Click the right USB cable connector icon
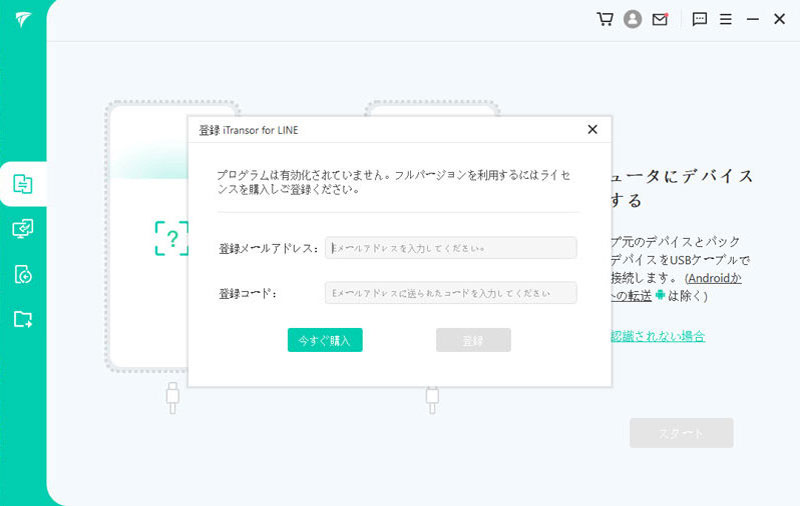 click(x=432, y=400)
